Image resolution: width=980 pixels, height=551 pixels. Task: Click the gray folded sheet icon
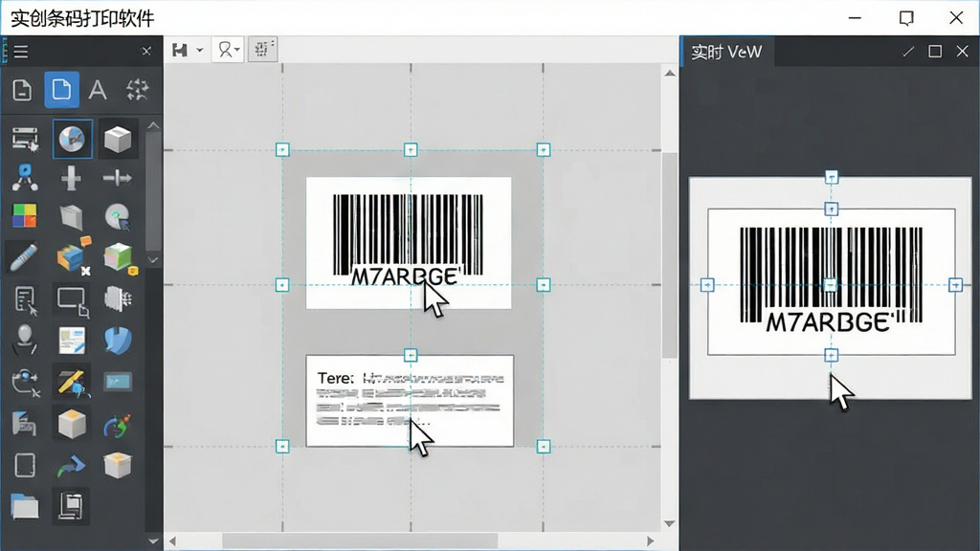(71, 217)
